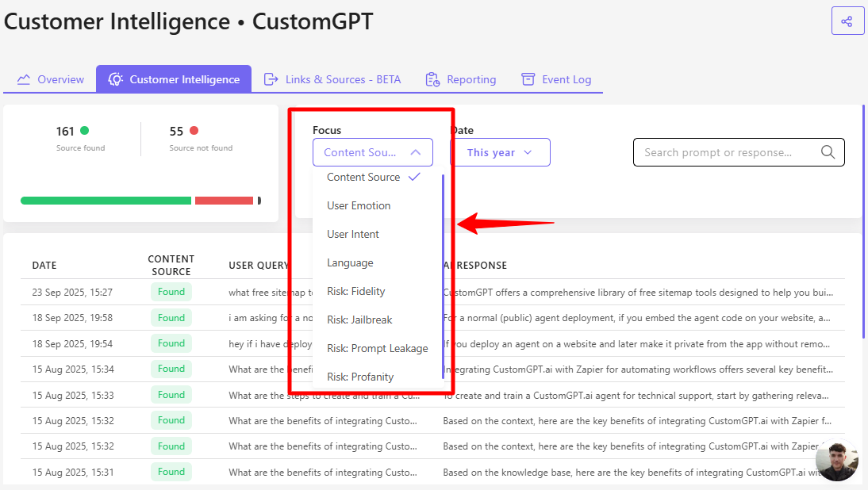This screenshot has width=868, height=490.
Task: Click the 161 source found count
Action: tap(65, 131)
